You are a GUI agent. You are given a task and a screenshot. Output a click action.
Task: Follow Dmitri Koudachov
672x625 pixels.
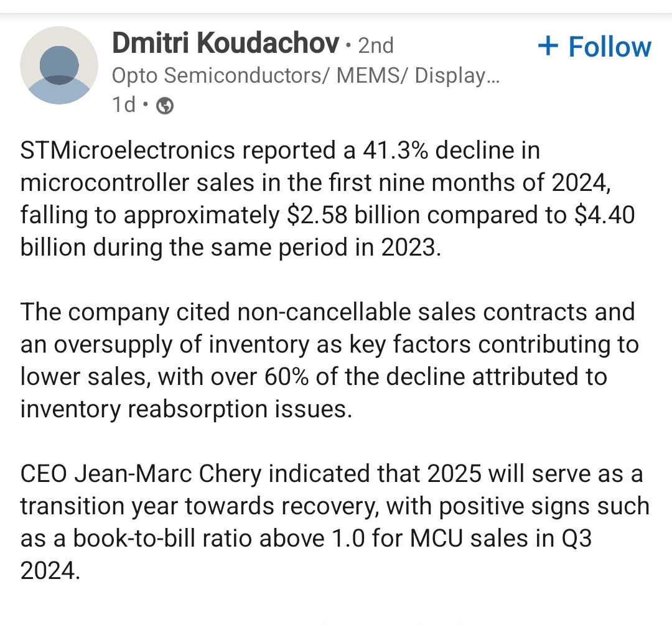coord(594,47)
